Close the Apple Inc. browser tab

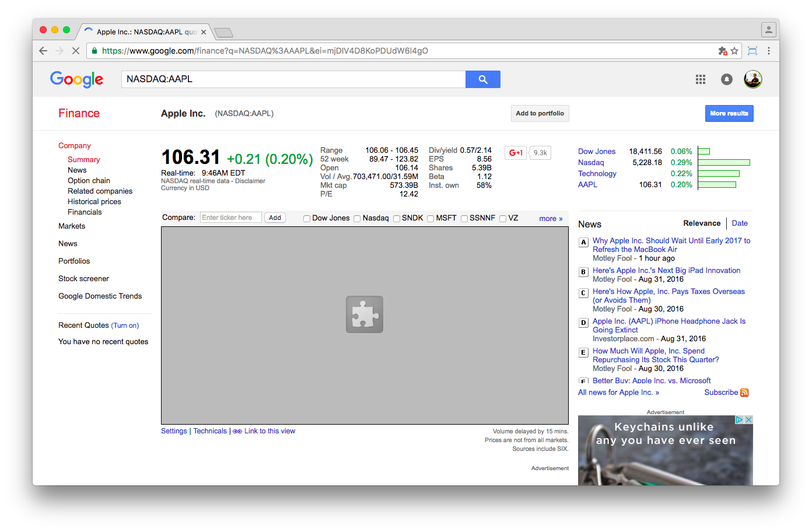pos(204,32)
